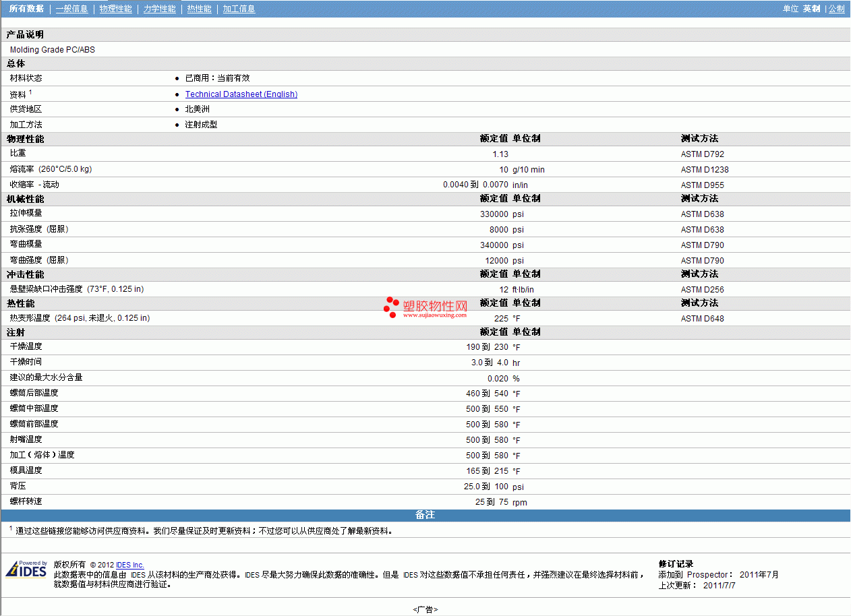Screen dimensions: 851x616
Task: Click the IDES logo icon
Action: tap(26, 569)
